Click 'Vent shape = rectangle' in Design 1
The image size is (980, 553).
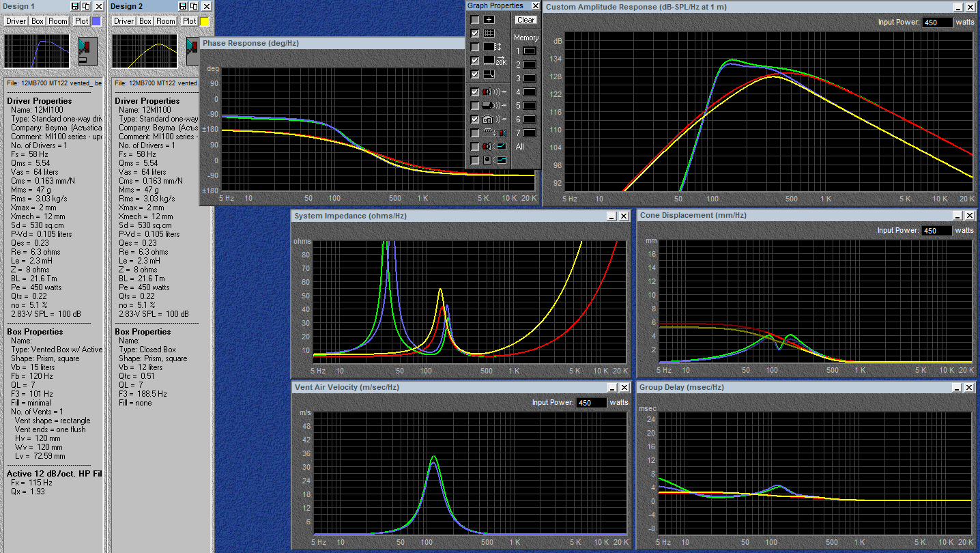[x=53, y=421]
